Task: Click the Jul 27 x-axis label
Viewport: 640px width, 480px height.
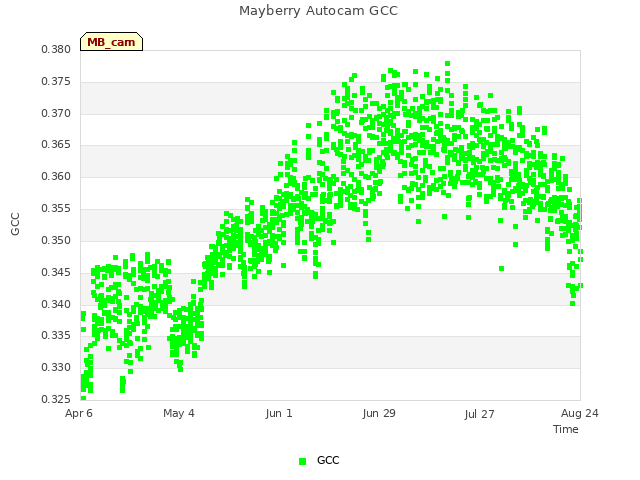Action: (x=479, y=414)
